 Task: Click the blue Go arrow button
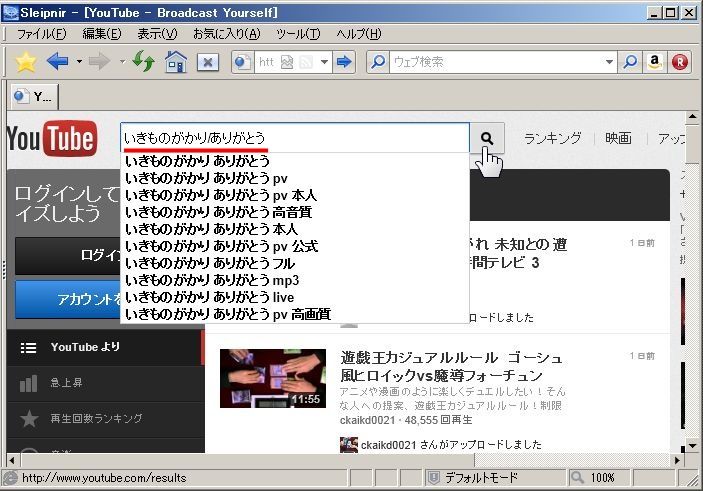coord(344,62)
